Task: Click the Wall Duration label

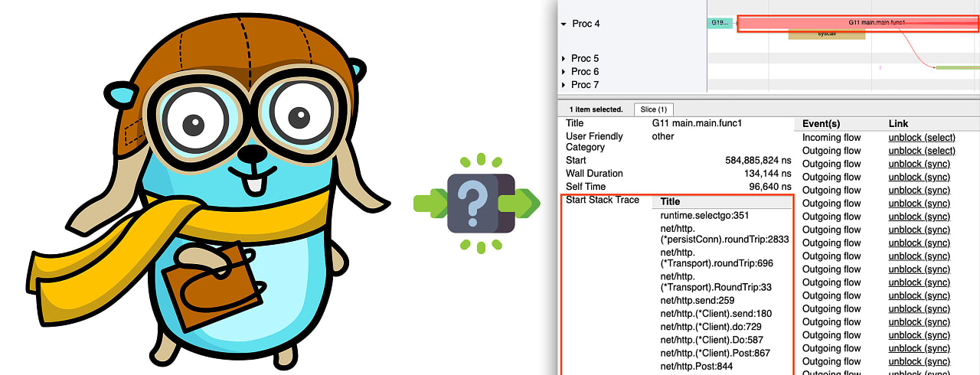Action: coord(594,174)
